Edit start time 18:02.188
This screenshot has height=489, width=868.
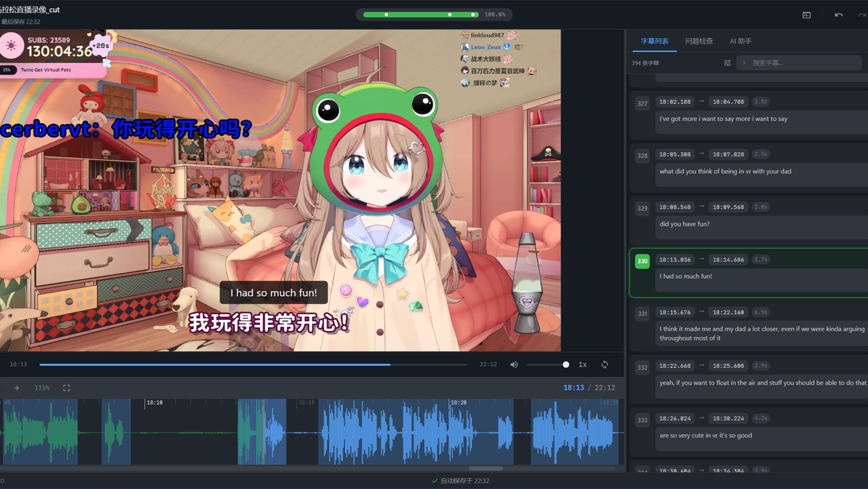[675, 102]
